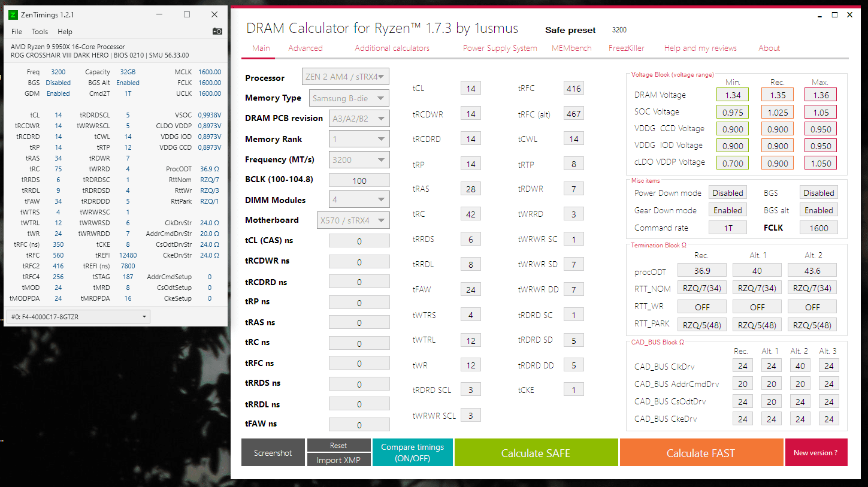The width and height of the screenshot is (868, 487).
Task: Click the tCKE value 1 in calculator
Action: (573, 391)
